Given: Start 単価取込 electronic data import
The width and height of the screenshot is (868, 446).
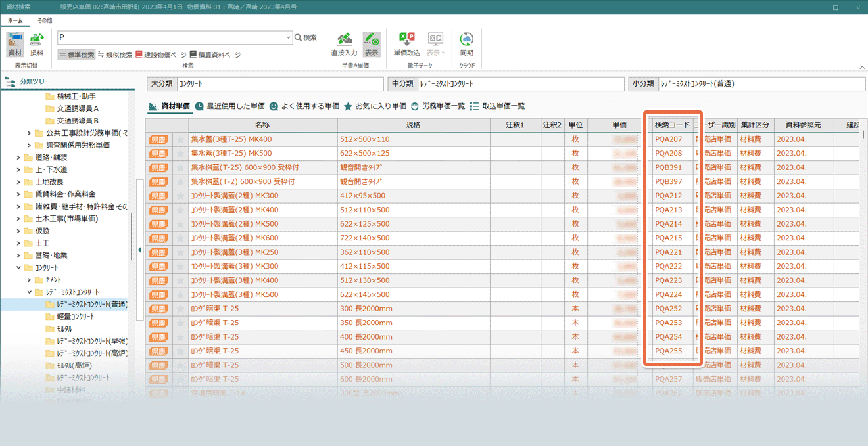Looking at the screenshot, I should pos(407,45).
